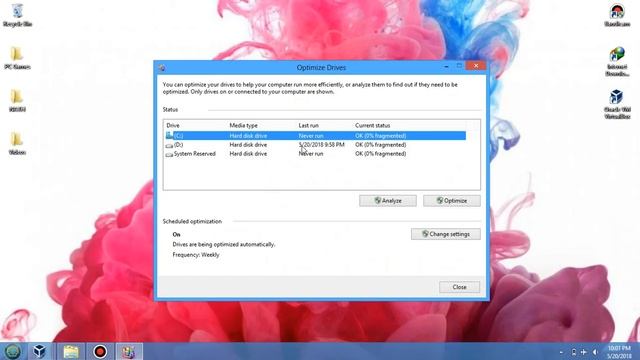The width and height of the screenshot is (640, 360).
Task: Open the Videos folder on desktop
Action: point(17,143)
